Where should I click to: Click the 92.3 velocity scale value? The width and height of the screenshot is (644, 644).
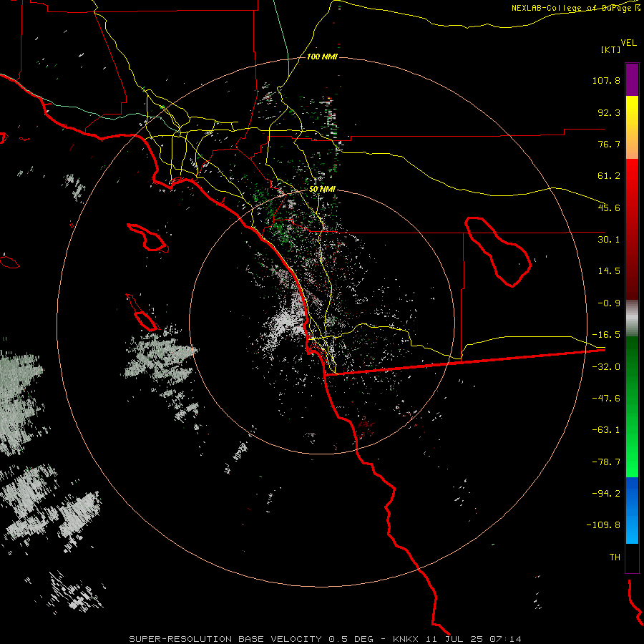[x=609, y=112]
